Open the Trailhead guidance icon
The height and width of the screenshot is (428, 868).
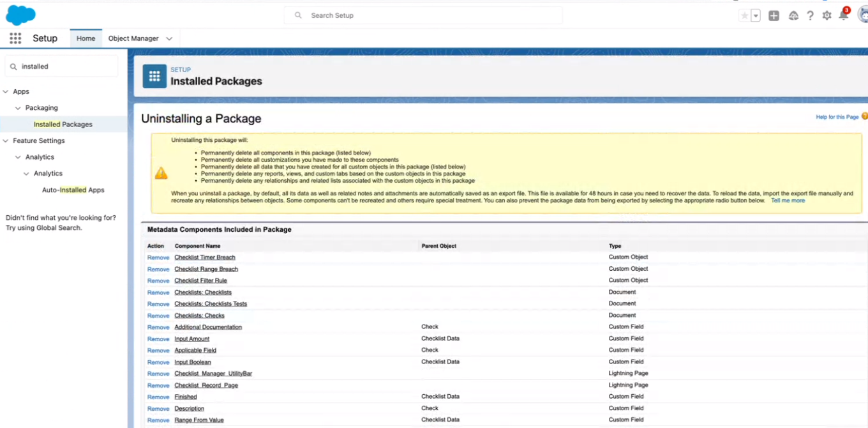pyautogui.click(x=793, y=16)
